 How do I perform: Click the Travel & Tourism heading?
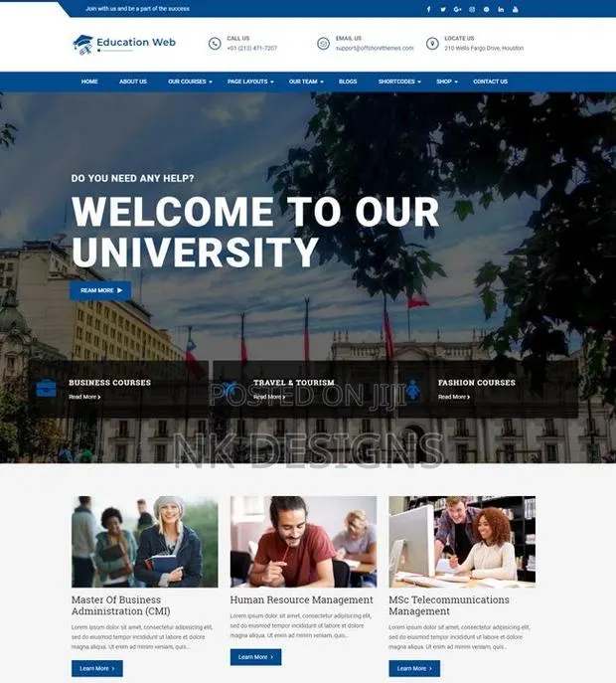coord(294,383)
